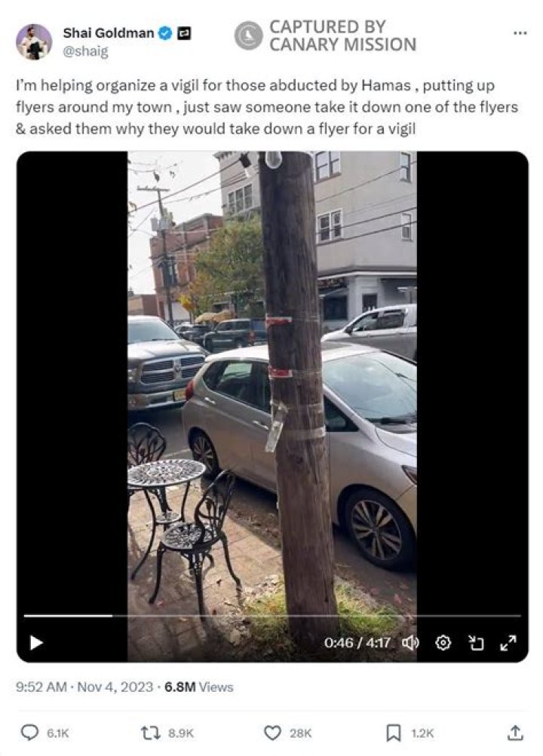Like the tweet with heart icon
543x756 pixels.
pyautogui.click(x=272, y=733)
